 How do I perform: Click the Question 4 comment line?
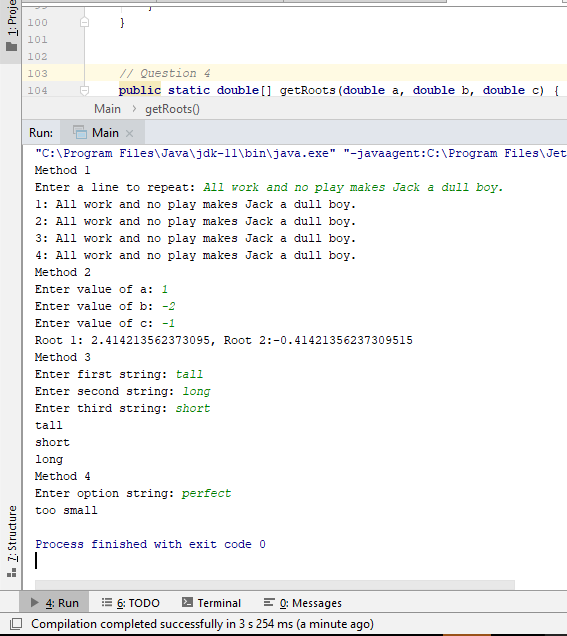pos(165,73)
